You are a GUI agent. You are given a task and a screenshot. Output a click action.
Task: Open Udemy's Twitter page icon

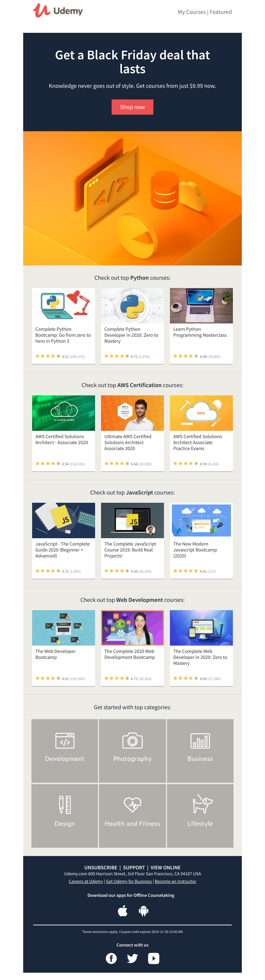(132, 958)
